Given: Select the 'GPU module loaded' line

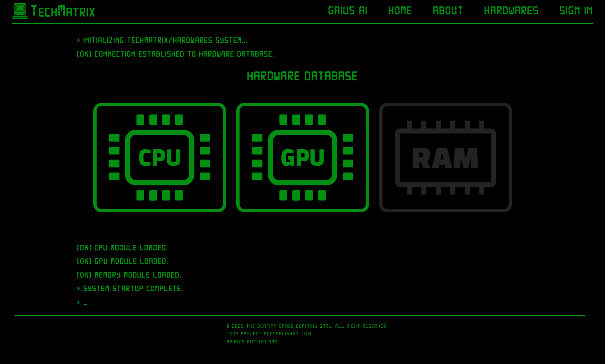Looking at the screenshot, I should pos(123,261).
